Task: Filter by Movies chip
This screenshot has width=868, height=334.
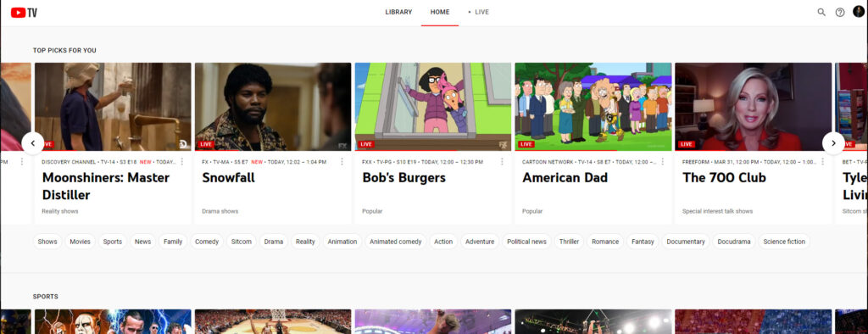Action: (x=81, y=242)
